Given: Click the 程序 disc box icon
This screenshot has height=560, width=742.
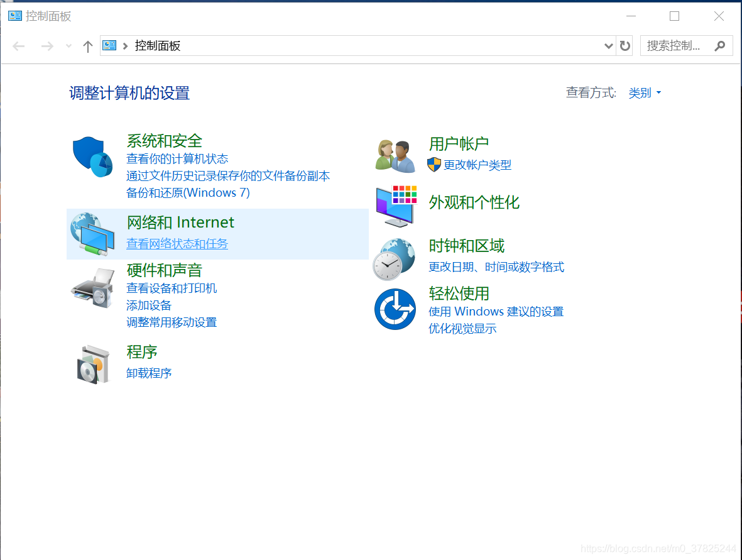Looking at the screenshot, I should 94,364.
